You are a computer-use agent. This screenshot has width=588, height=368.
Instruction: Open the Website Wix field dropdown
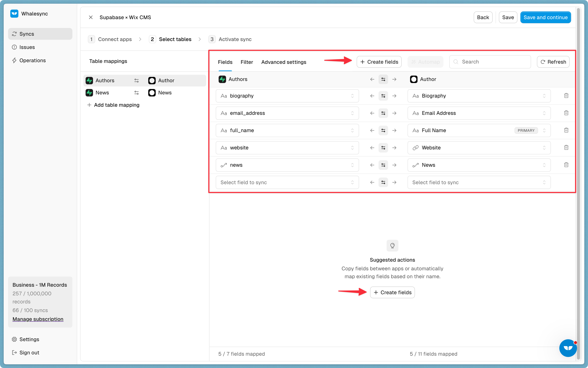pyautogui.click(x=479, y=148)
